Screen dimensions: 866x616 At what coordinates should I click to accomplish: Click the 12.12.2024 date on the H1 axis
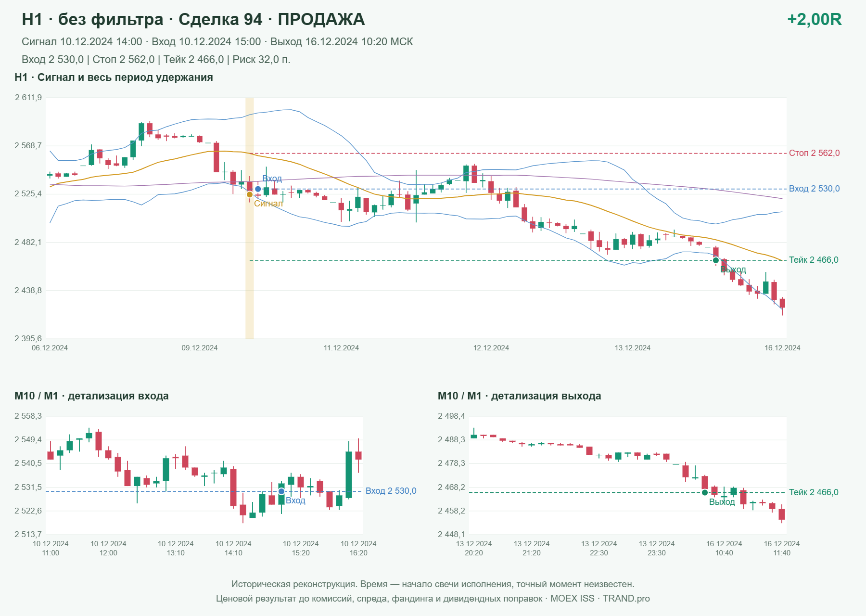(x=491, y=348)
